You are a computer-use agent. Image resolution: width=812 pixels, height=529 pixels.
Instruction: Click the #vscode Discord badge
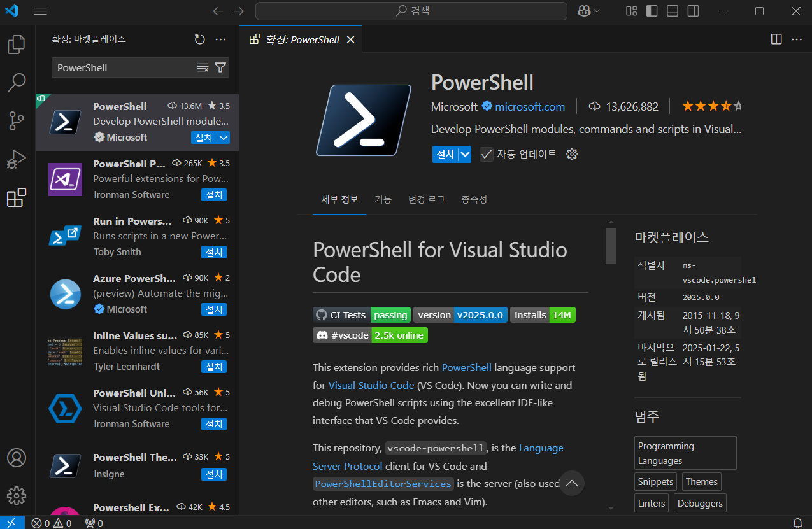[370, 335]
